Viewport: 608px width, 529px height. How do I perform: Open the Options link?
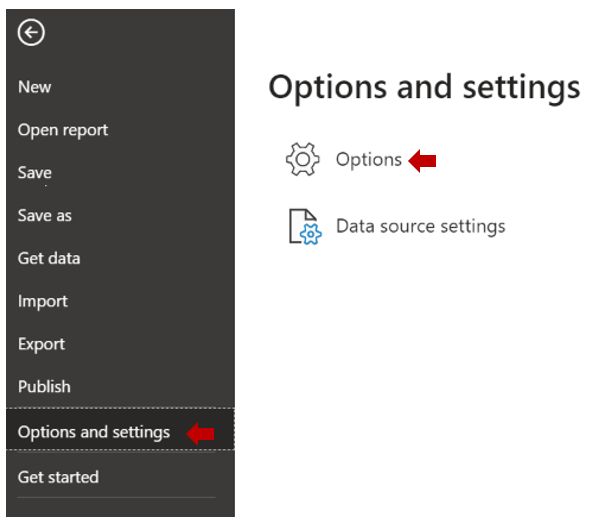coord(369,159)
